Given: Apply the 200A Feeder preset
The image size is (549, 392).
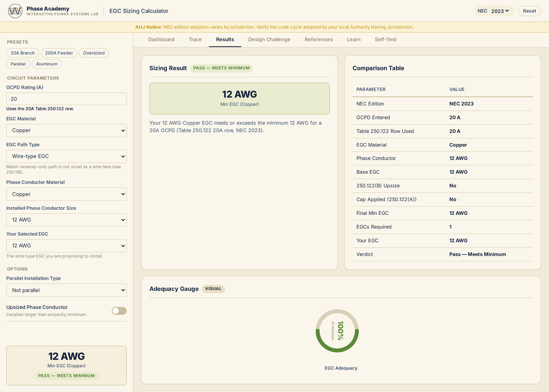Looking at the screenshot, I should (x=59, y=53).
